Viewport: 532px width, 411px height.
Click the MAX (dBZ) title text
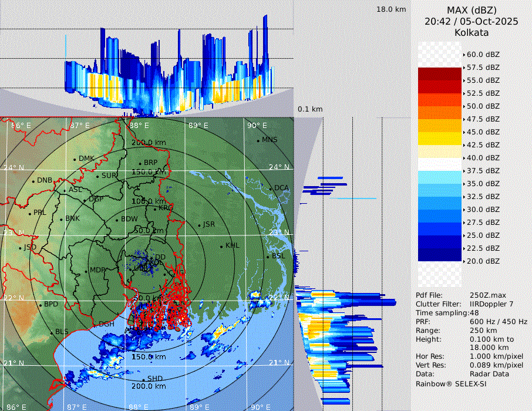pyautogui.click(x=472, y=10)
